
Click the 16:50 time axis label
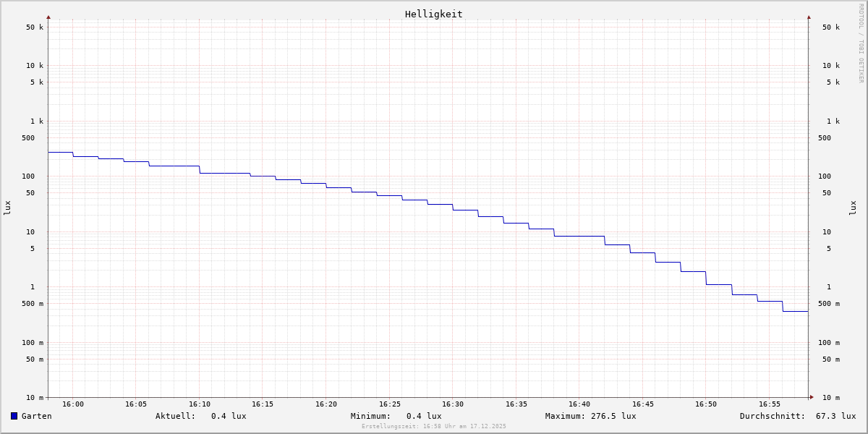click(706, 404)
